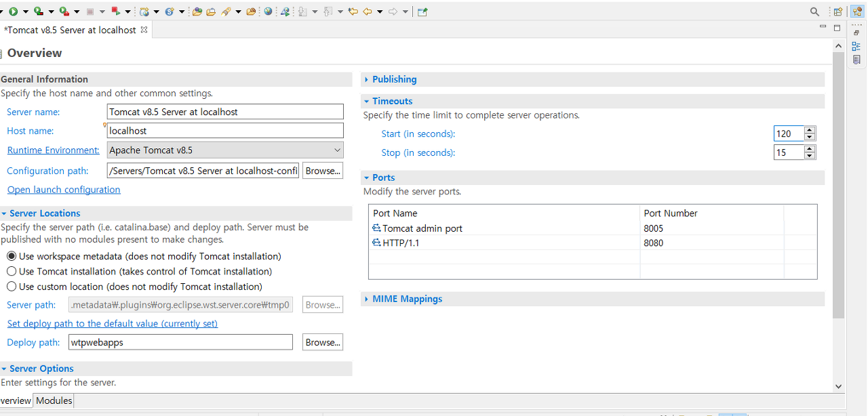Image resolution: width=868 pixels, height=416 pixels.
Task: Open the Runtime Environment combo box
Action: [225, 150]
